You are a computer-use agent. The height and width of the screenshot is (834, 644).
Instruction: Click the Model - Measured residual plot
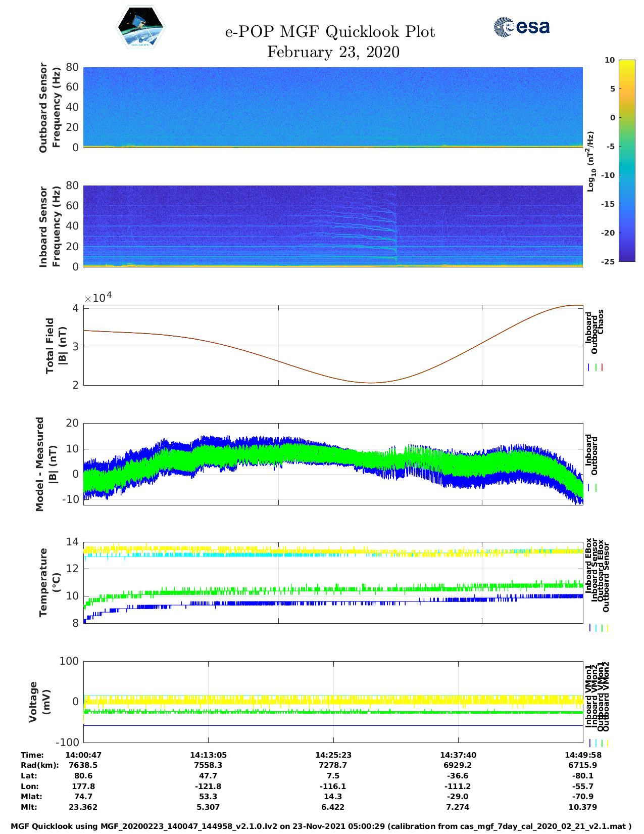point(333,464)
